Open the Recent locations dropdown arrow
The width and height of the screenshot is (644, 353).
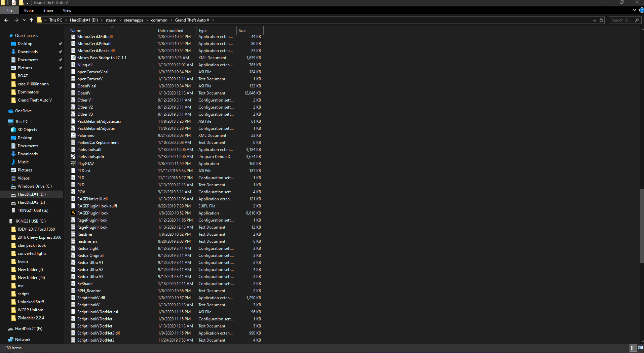[x=24, y=20]
